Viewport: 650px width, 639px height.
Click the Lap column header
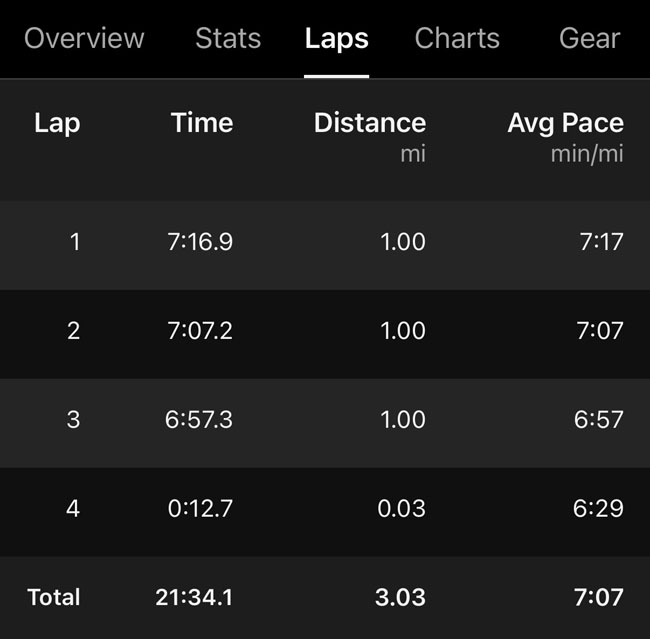coord(57,123)
